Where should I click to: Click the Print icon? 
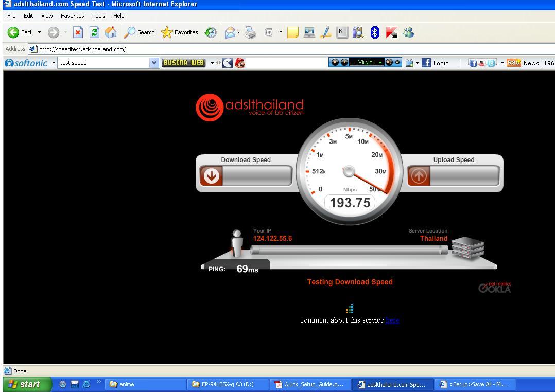click(250, 32)
